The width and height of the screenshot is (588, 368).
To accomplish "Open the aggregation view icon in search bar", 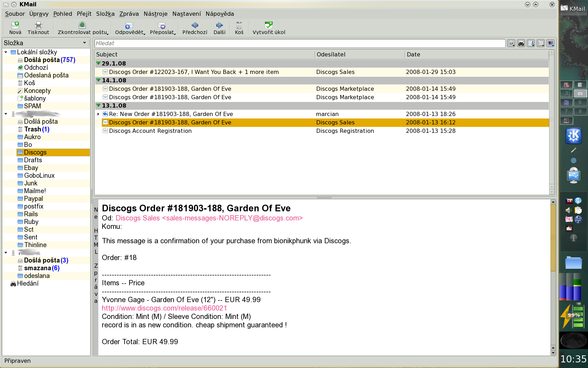I will 541,43.
